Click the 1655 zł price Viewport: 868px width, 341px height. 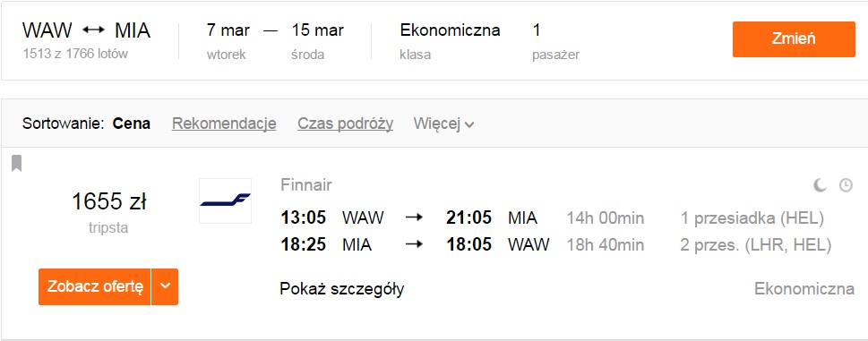(x=109, y=201)
